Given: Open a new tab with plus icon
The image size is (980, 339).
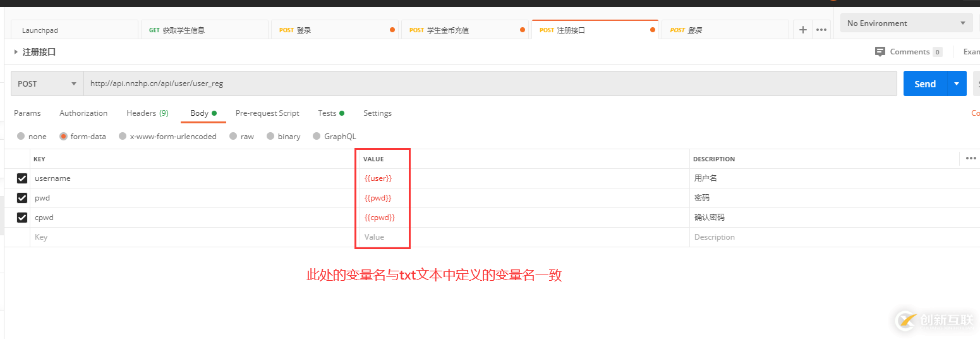Looking at the screenshot, I should [x=802, y=30].
